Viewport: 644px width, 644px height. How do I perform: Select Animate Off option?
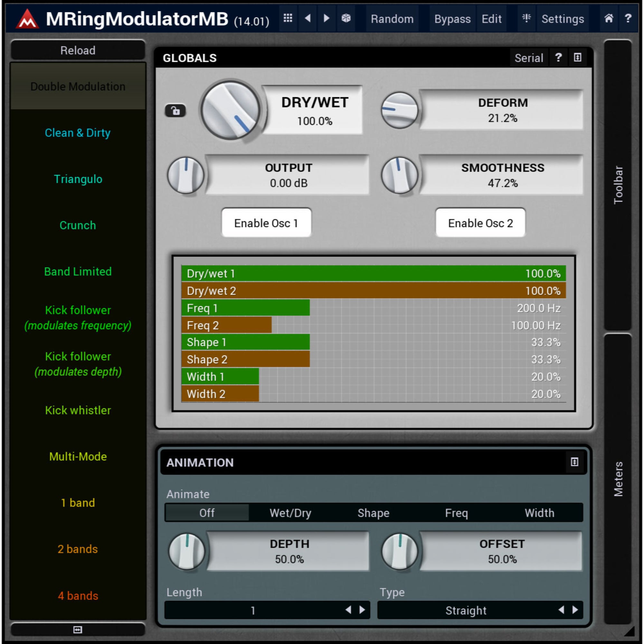click(x=207, y=513)
